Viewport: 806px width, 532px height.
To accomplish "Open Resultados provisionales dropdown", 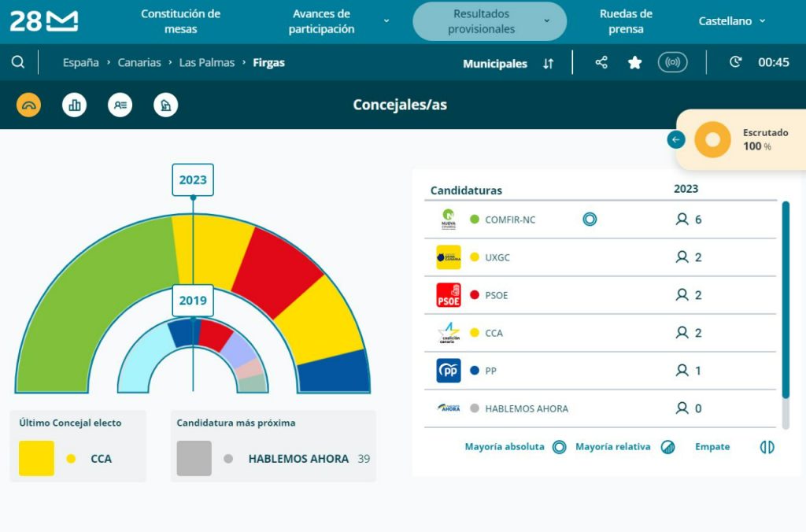I will click(490, 21).
